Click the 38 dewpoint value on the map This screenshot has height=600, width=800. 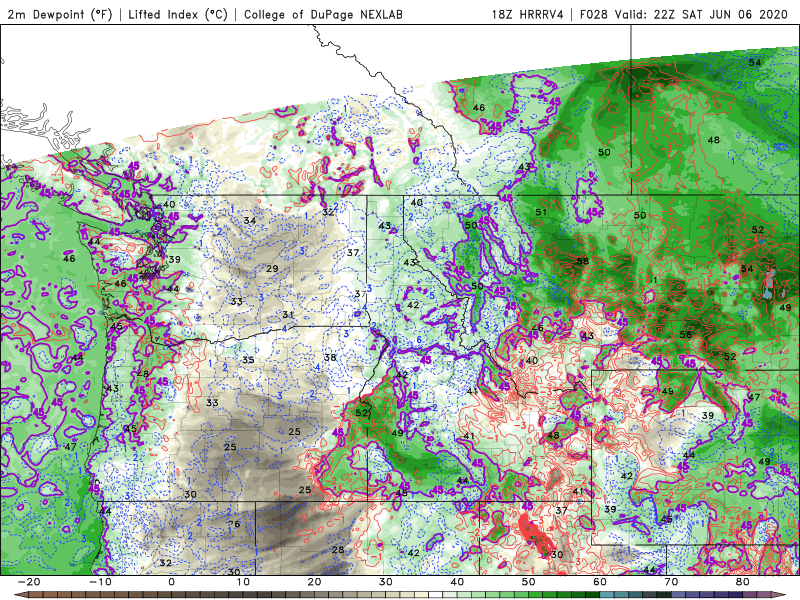(330, 357)
